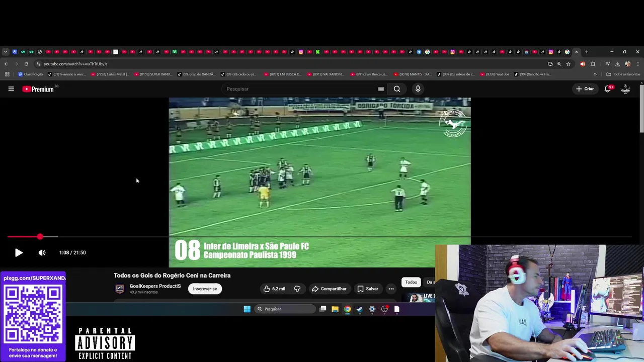
Task: Open Chrome three-dot menu
Action: [x=637, y=64]
